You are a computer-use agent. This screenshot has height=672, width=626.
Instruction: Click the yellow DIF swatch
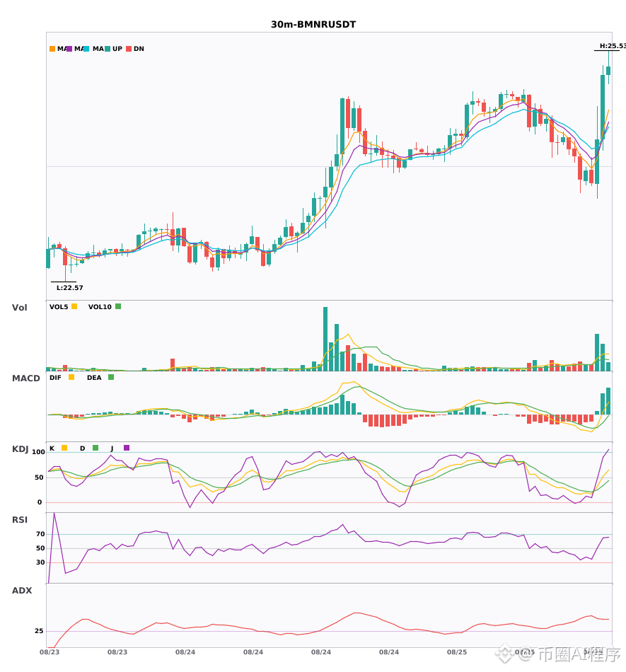click(x=71, y=377)
